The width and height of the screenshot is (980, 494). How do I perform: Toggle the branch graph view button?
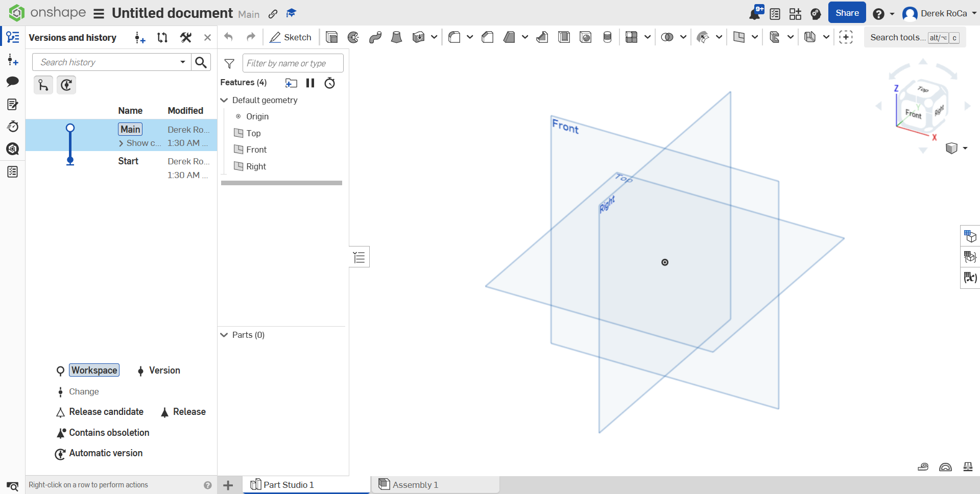pyautogui.click(x=43, y=85)
